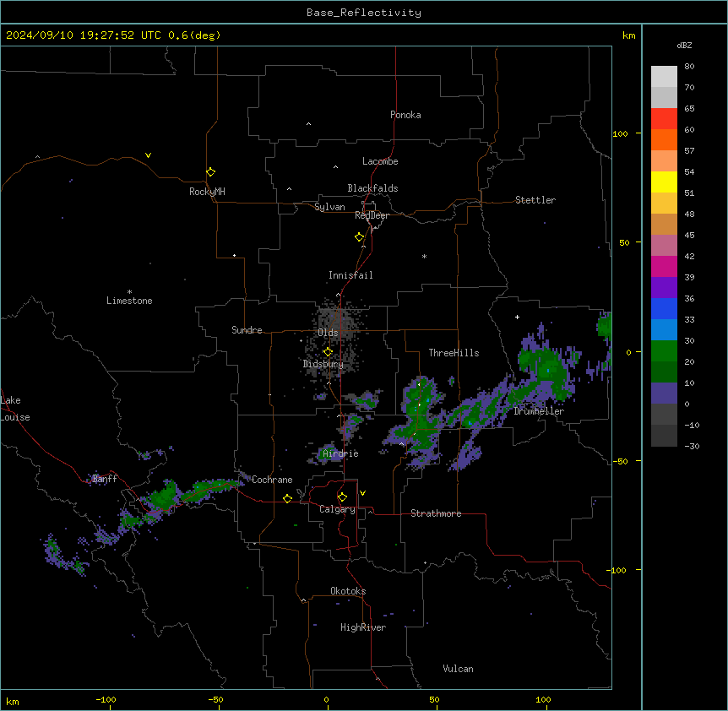
Task: Select the RedDeer city label
Action: pyautogui.click(x=372, y=215)
